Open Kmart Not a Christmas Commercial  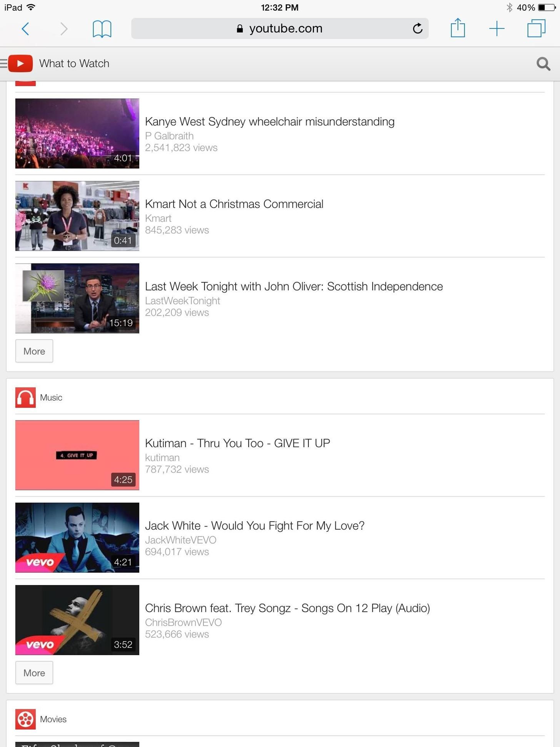(234, 204)
